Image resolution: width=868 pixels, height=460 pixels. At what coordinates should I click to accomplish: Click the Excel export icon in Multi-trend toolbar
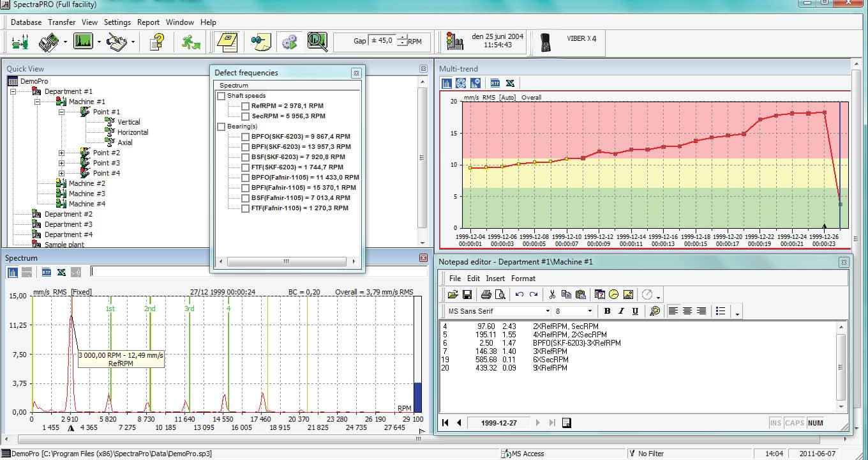click(510, 83)
